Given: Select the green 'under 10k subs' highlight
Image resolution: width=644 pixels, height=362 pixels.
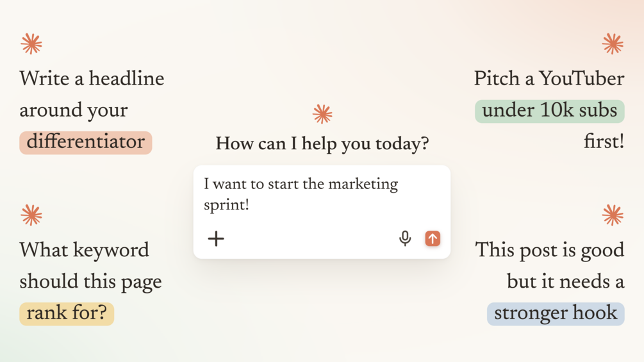Looking at the screenshot, I should point(550,111).
